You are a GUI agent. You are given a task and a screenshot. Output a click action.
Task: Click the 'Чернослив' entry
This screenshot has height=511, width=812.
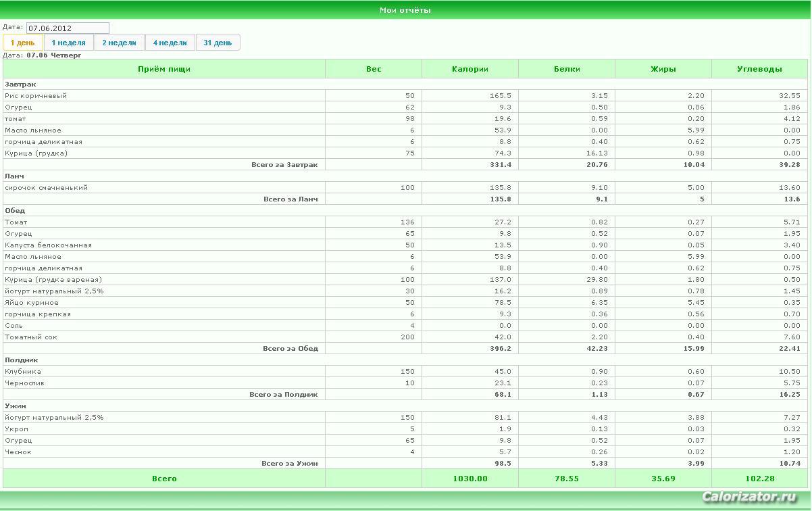tap(24, 383)
